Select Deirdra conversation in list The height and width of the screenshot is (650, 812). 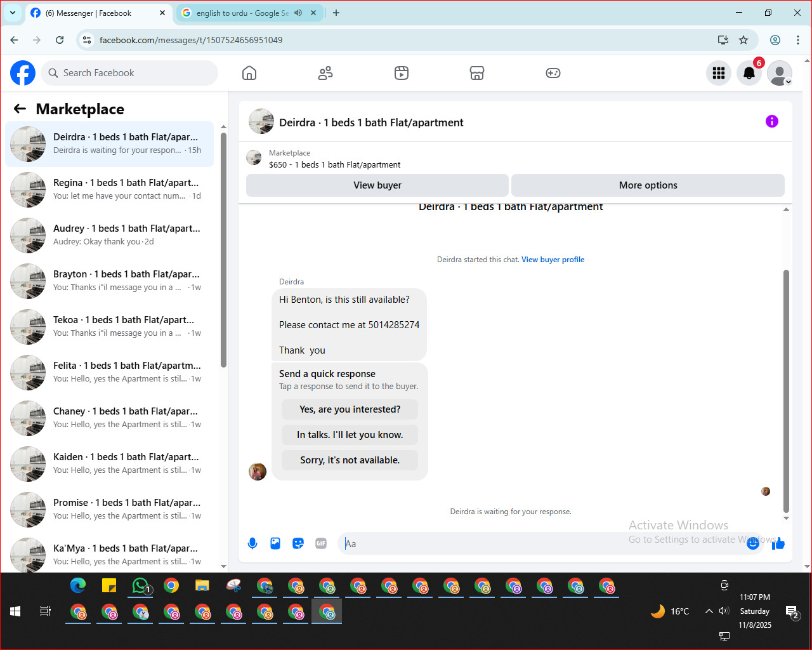(x=109, y=144)
